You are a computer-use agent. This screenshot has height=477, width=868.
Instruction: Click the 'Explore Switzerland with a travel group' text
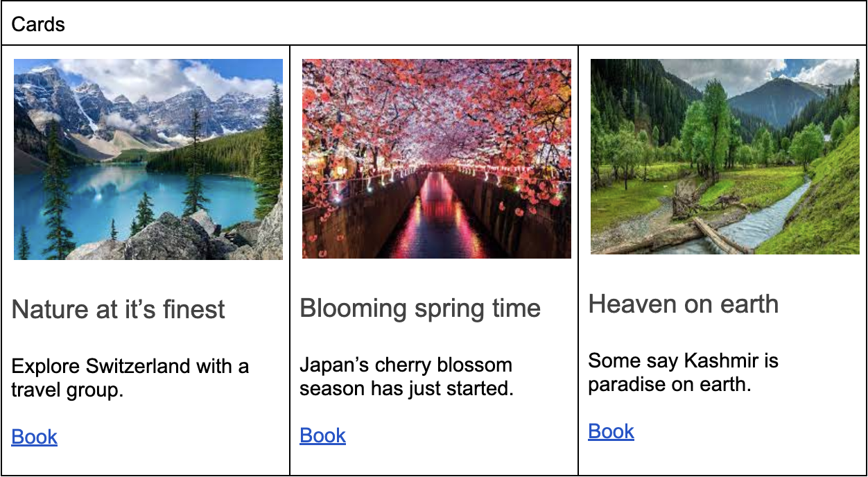tap(130, 378)
